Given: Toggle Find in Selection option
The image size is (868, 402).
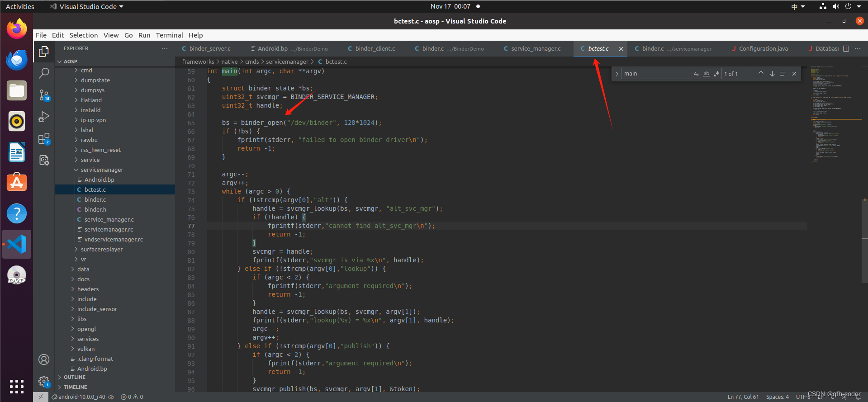Looking at the screenshot, I should (x=783, y=74).
